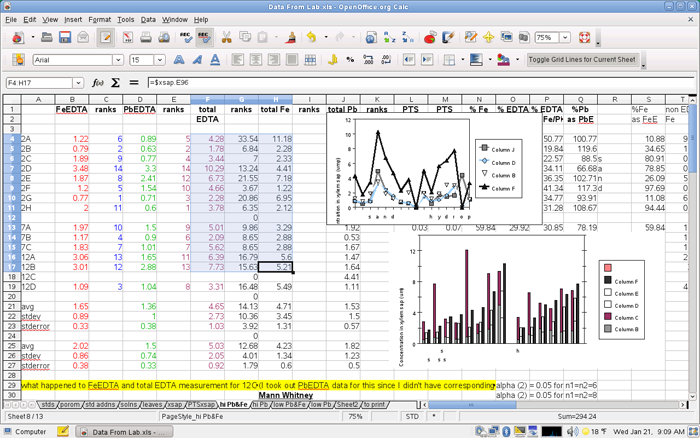Screen dimensions: 700x438
Task: Open the font name dropdown
Action: pyautogui.click(x=117, y=60)
